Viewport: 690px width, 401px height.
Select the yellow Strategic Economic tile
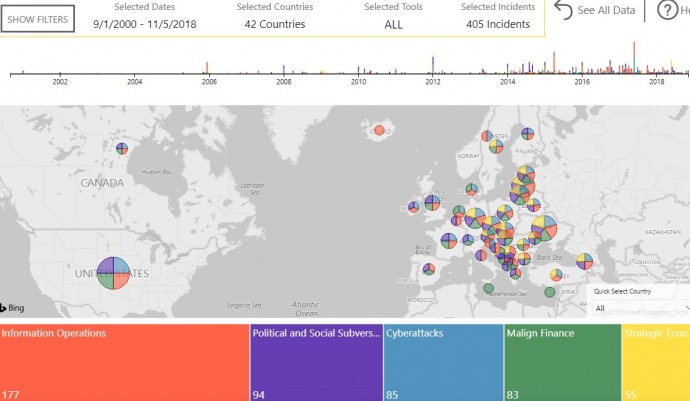[x=655, y=362]
